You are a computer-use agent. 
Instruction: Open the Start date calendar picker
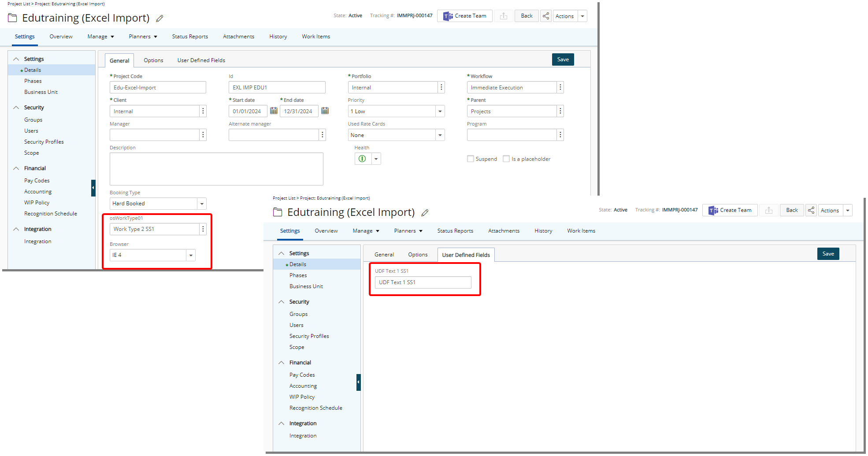274,111
